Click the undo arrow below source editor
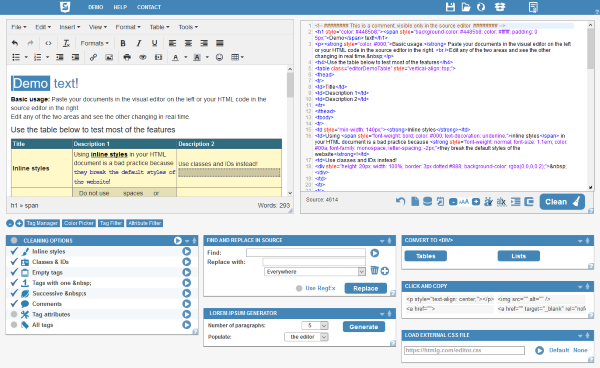This screenshot has width=600, height=368. point(400,201)
